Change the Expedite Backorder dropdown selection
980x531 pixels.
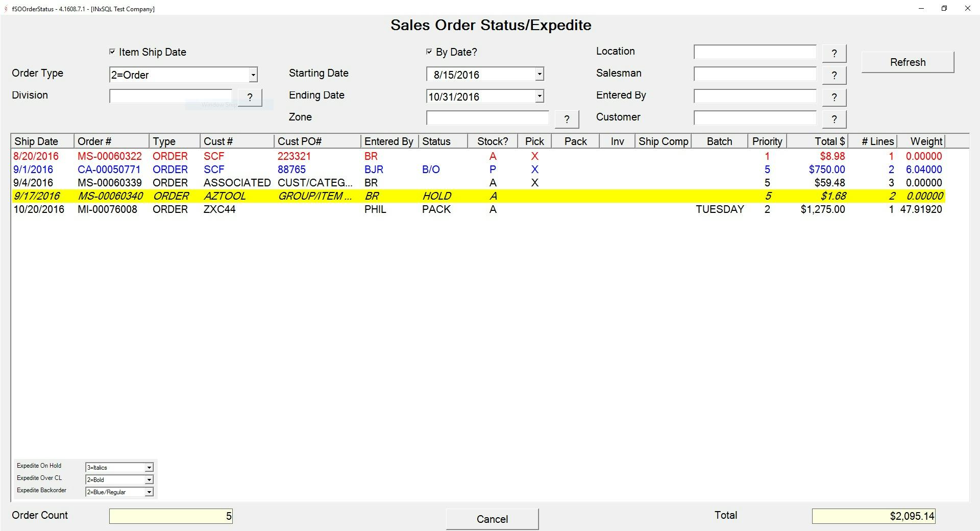(149, 492)
